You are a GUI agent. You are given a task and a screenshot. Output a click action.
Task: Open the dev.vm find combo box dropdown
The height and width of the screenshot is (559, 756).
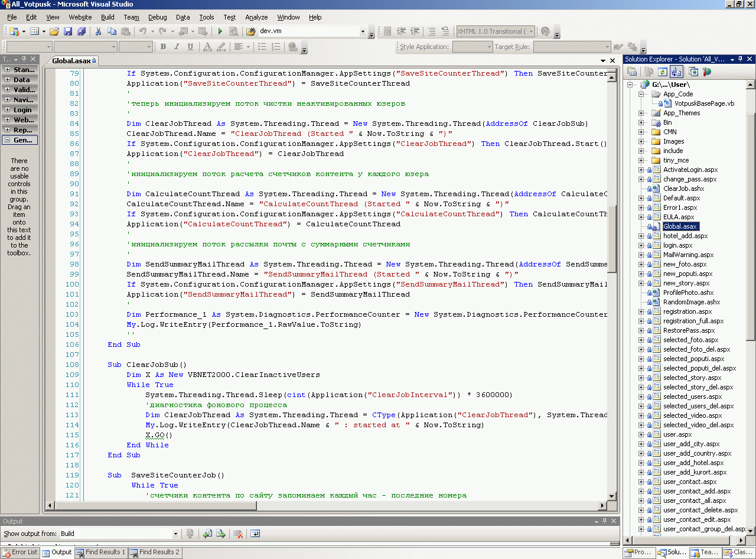coord(363,31)
